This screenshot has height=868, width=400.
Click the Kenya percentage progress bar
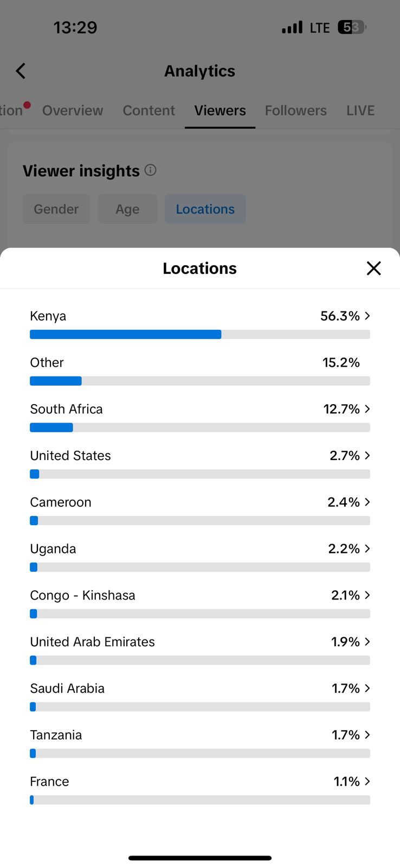point(199,334)
